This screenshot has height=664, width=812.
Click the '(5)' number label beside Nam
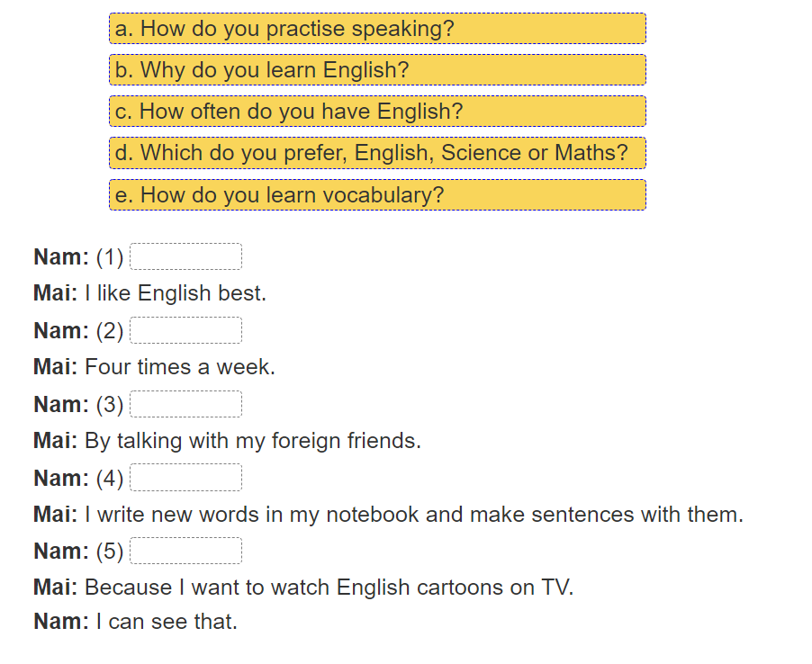[110, 552]
